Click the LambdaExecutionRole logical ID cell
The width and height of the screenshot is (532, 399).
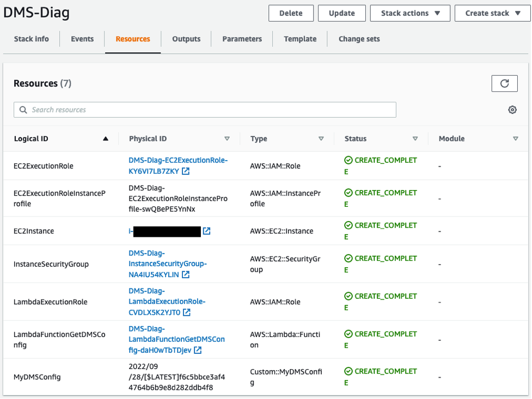(50, 302)
